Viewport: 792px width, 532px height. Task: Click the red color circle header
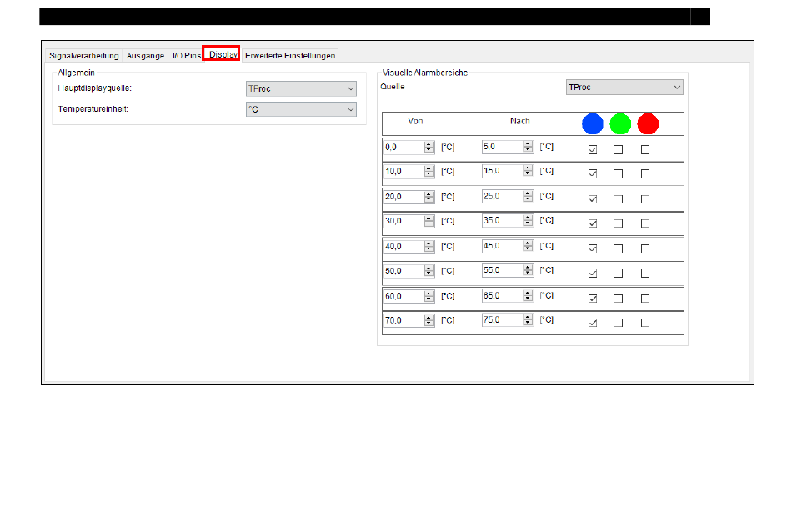(648, 123)
